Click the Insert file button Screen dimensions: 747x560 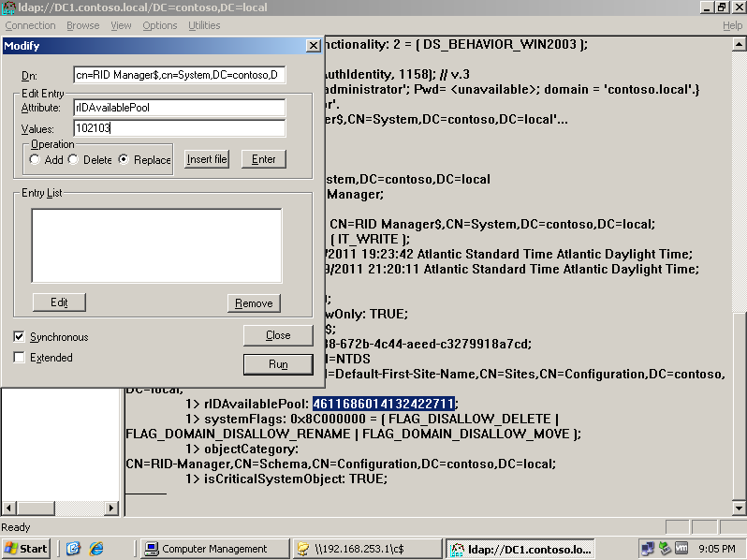point(207,159)
